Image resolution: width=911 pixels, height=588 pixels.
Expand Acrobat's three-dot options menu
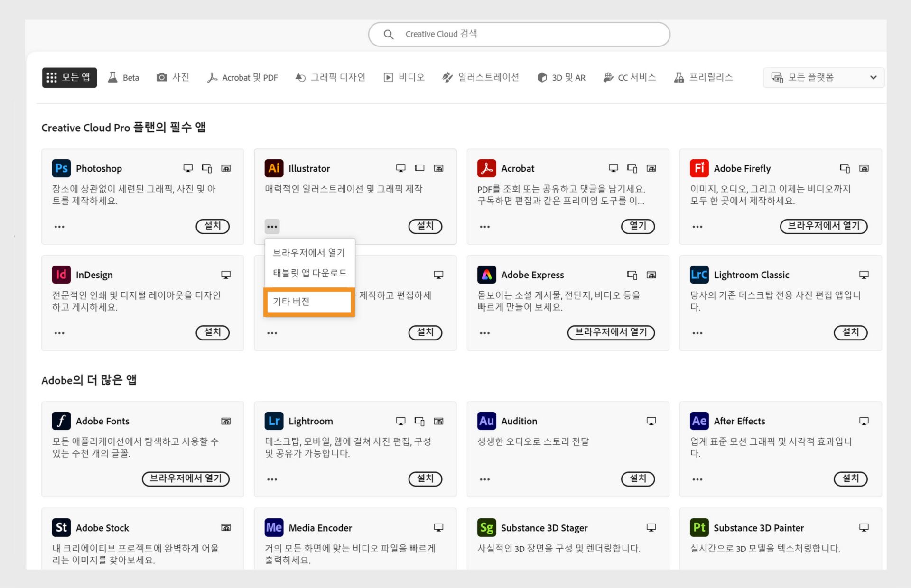[x=484, y=227]
